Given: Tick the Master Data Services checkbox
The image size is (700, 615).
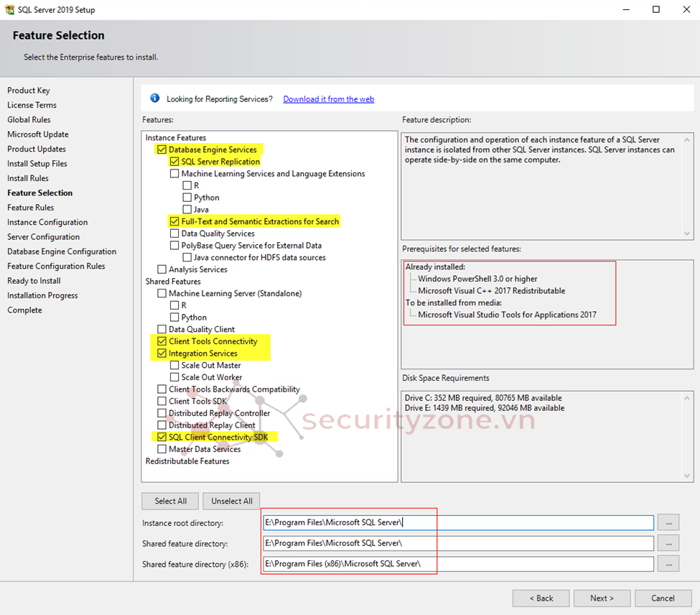Looking at the screenshot, I should pyautogui.click(x=162, y=449).
